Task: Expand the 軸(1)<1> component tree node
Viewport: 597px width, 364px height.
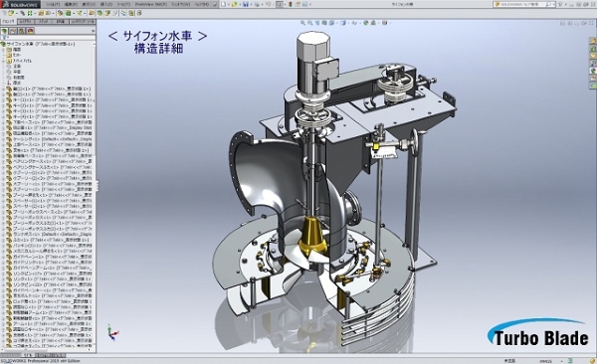Action: [4, 89]
